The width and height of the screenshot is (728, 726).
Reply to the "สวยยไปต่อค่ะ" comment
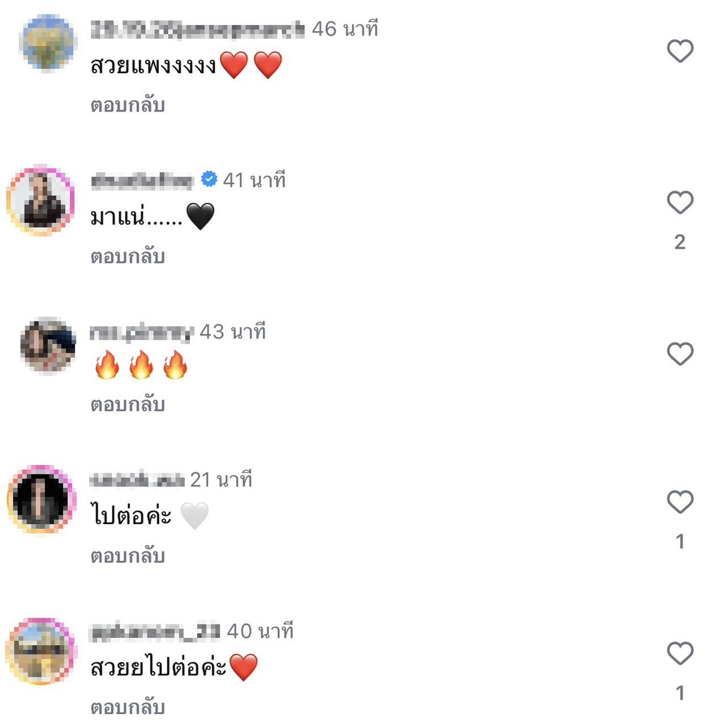click(127, 707)
